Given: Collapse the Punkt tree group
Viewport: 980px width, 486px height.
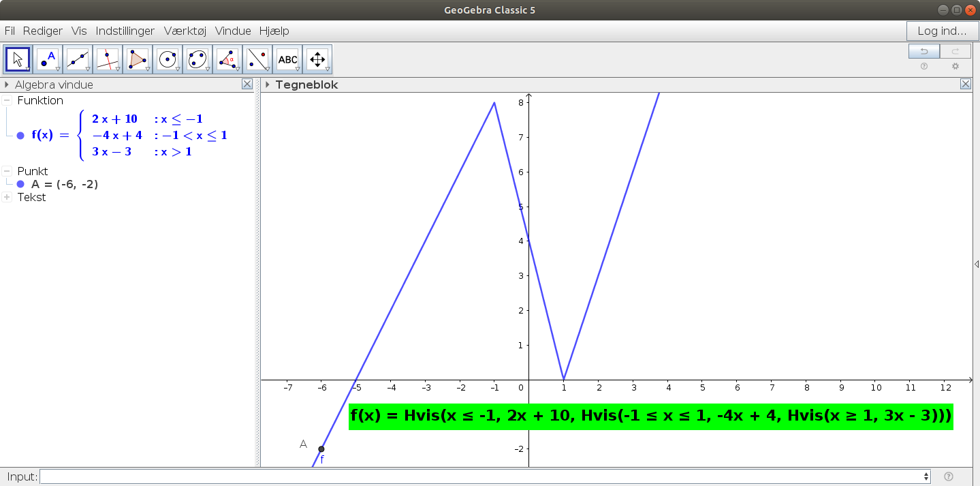Looking at the screenshot, I should point(7,171).
